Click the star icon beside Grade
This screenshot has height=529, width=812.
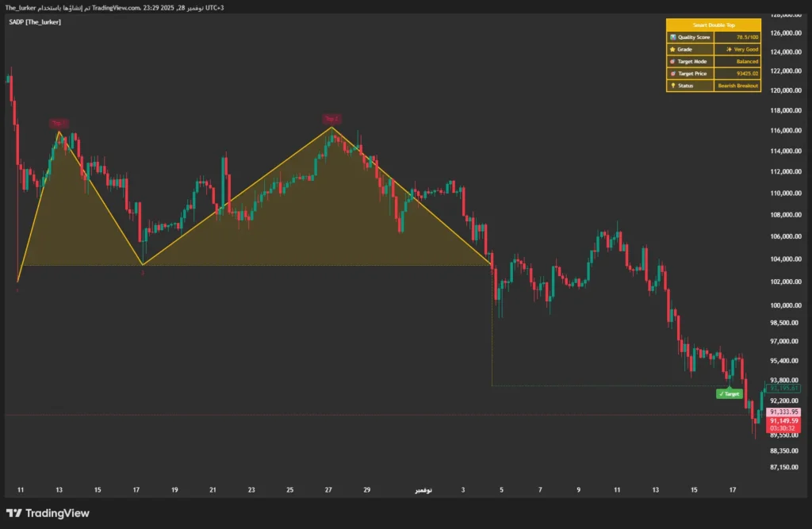672,49
